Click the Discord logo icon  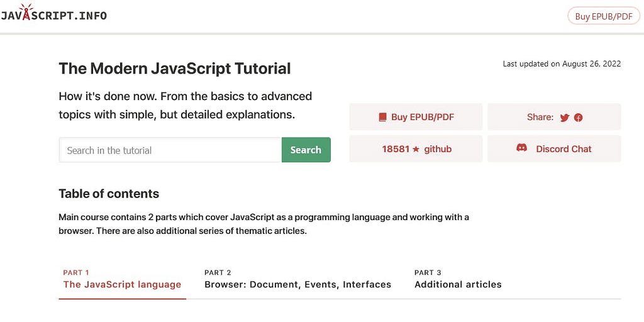point(521,148)
